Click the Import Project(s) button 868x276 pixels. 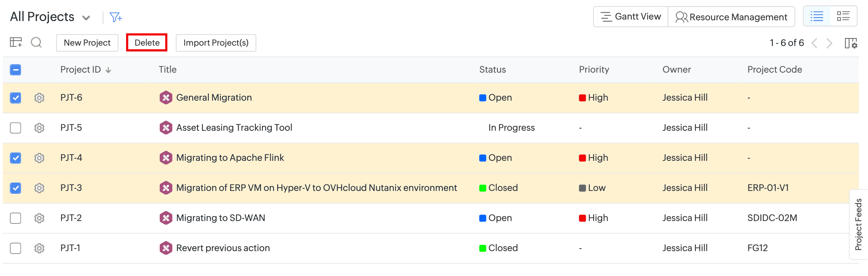click(x=216, y=43)
